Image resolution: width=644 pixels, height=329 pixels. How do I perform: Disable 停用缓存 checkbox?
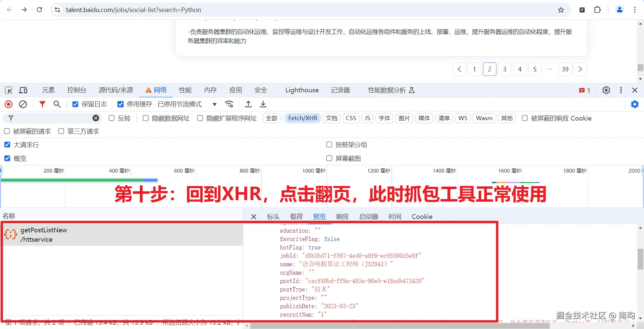tap(120, 104)
